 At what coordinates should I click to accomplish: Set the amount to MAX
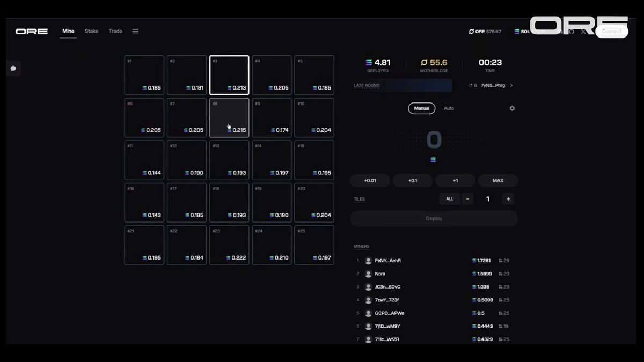(498, 180)
